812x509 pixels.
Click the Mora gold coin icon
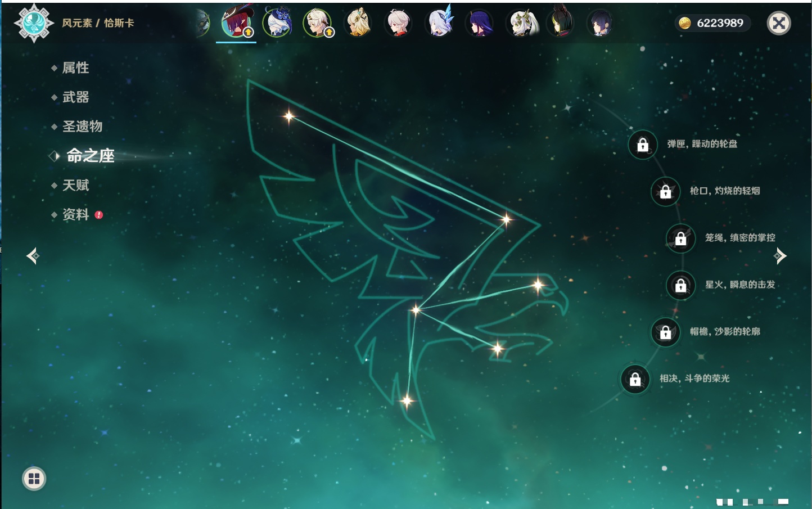[685, 23]
